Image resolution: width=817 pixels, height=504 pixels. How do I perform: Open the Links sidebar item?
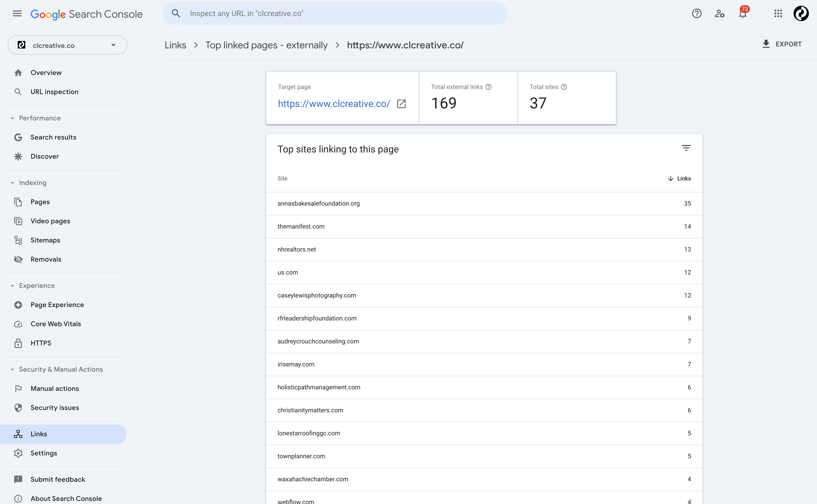[63, 434]
